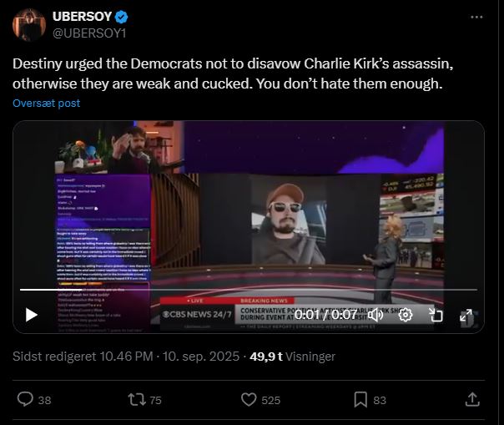Expand the video to fullscreen
Viewport: 504px width, 425px height.
(x=466, y=315)
